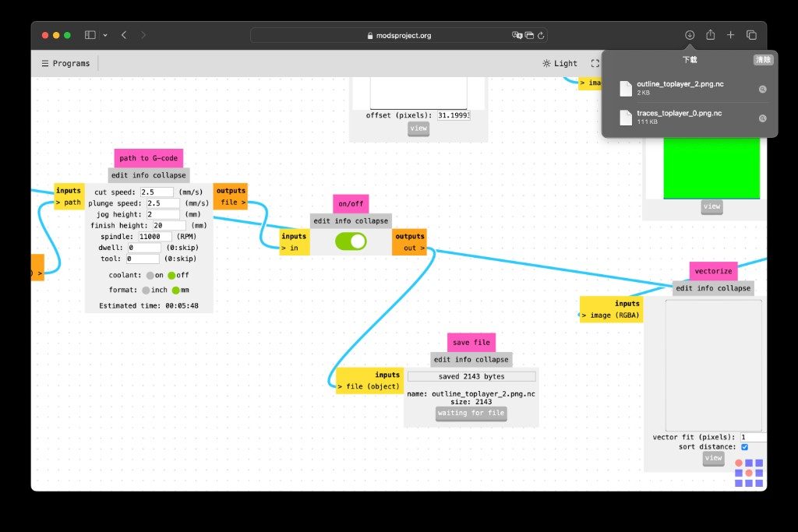Reveal traces_toplayer_0.png.nc in Finder magnifier icon
Viewport: 798px width, 532px height.
(x=762, y=118)
